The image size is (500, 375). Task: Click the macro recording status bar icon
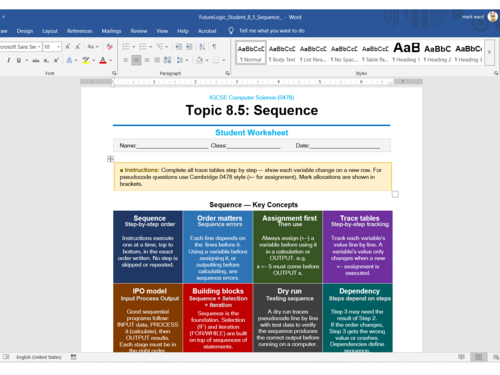(x=73, y=357)
